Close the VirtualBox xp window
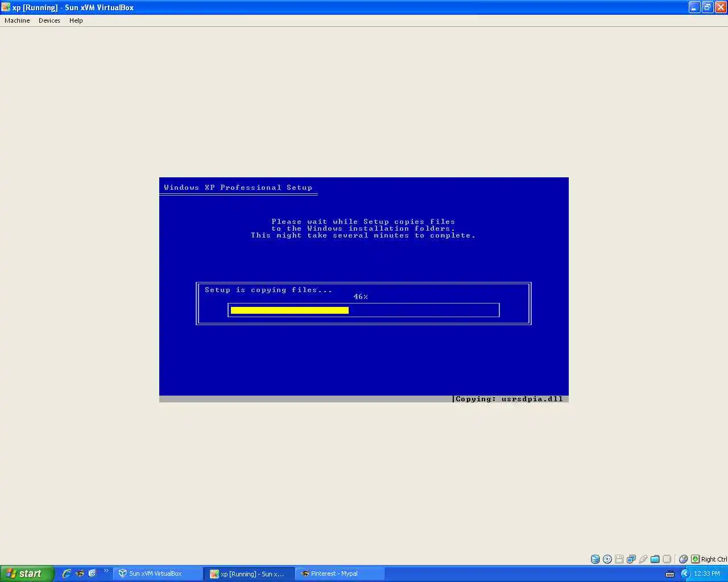This screenshot has width=728, height=582. 720,7
